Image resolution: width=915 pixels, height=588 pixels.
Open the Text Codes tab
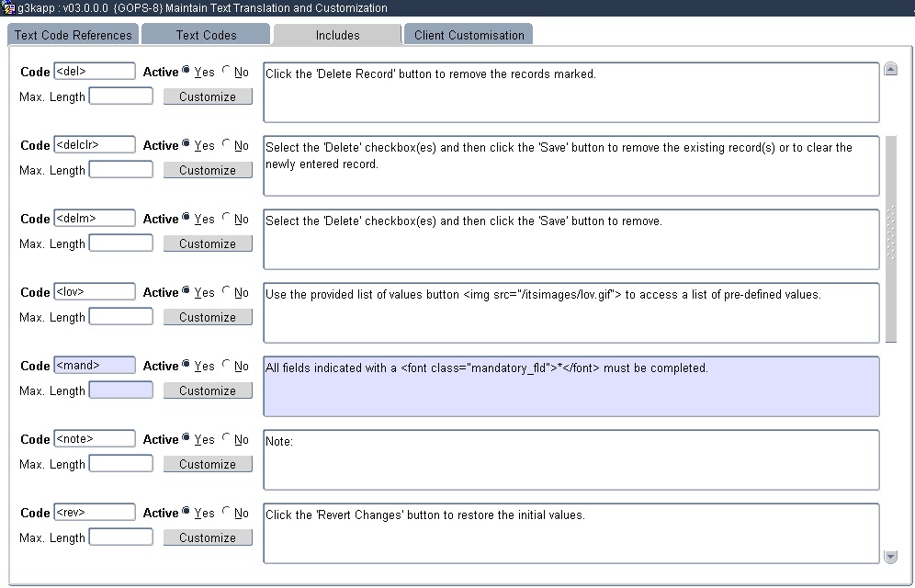[206, 35]
